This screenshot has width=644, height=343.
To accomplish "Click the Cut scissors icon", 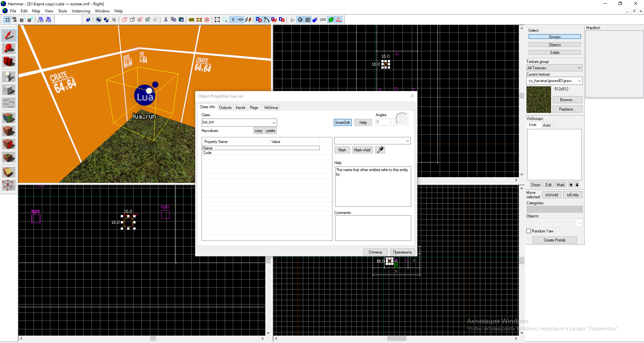I will (166, 20).
